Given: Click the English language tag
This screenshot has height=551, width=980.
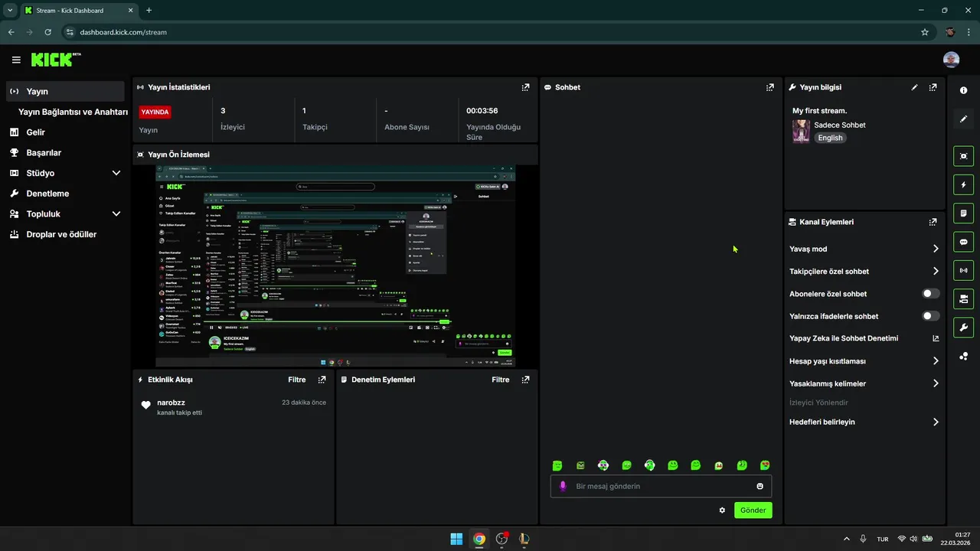Looking at the screenshot, I should click(x=830, y=138).
